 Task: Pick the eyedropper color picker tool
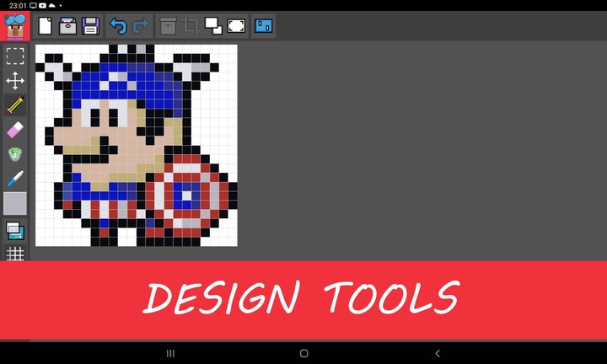[15, 179]
